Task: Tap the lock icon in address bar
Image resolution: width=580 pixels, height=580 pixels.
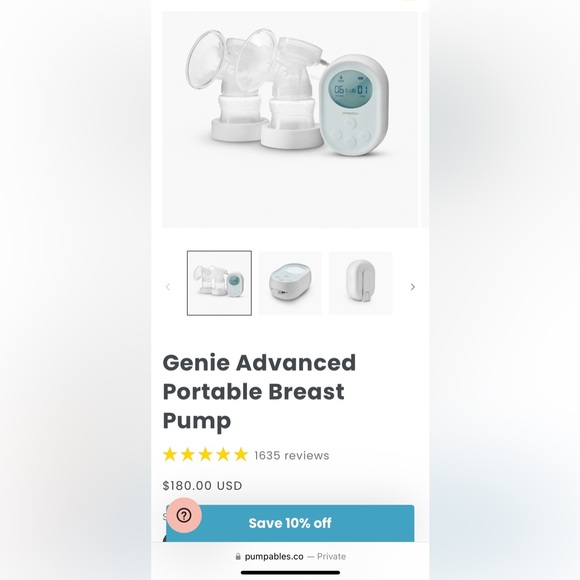Action: coord(238,556)
